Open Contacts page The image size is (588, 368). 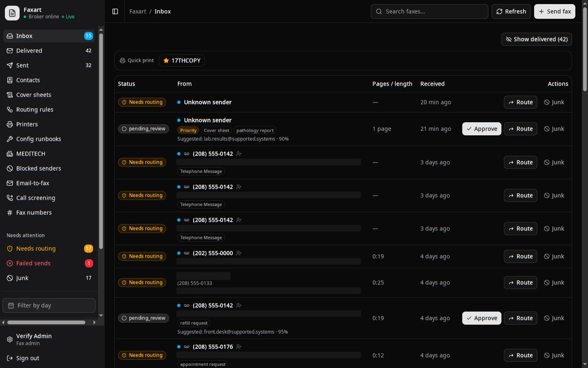click(x=49, y=80)
